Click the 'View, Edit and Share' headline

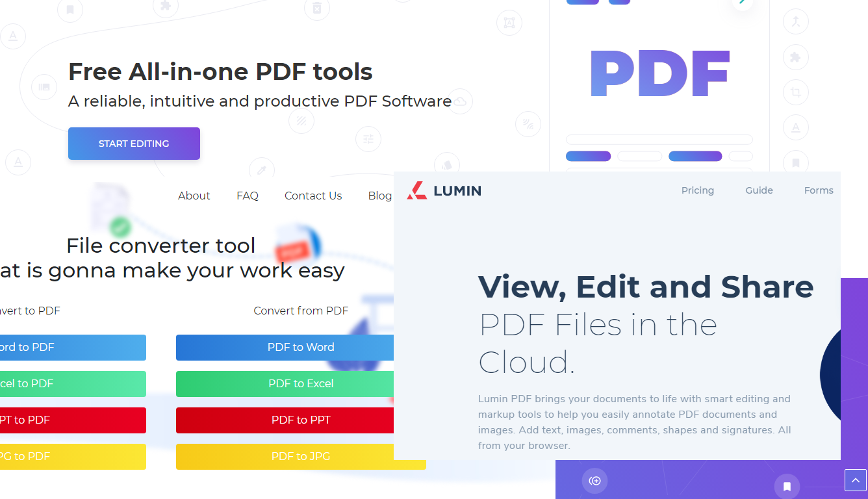[646, 287]
